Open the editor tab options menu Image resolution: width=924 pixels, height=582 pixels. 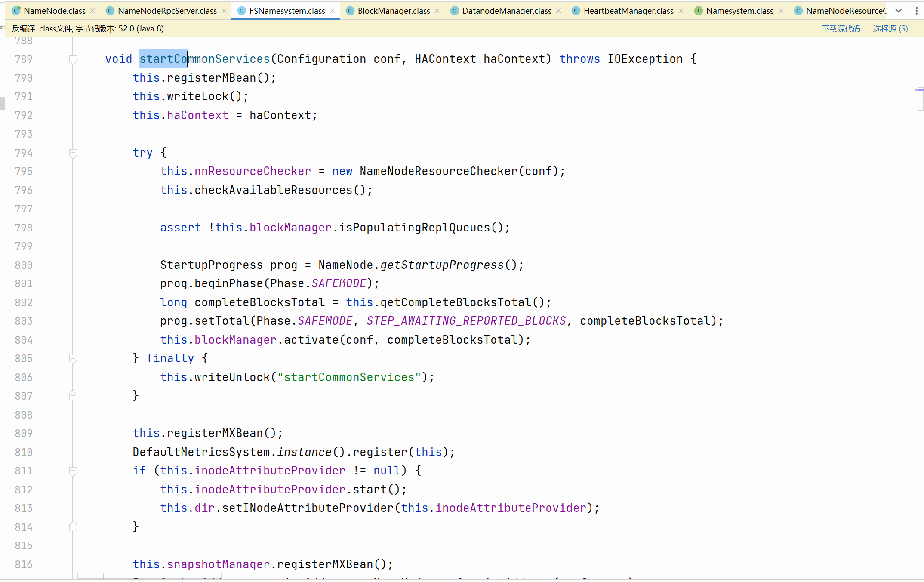point(917,11)
